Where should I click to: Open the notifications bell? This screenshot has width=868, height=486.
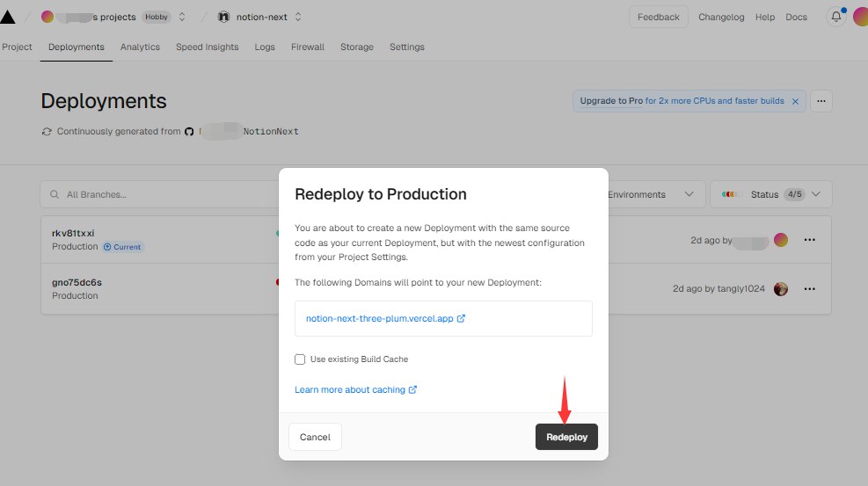pyautogui.click(x=835, y=17)
